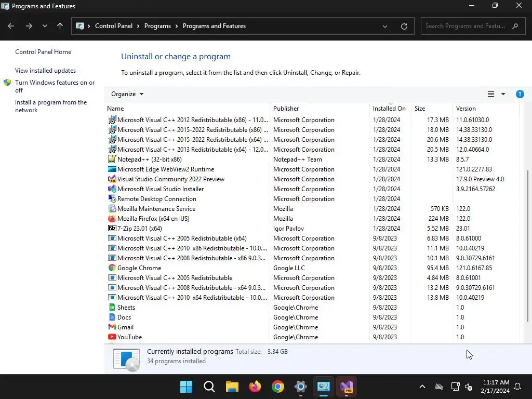The height and width of the screenshot is (399, 532).
Task: Open taskbar Search
Action: 209,387
